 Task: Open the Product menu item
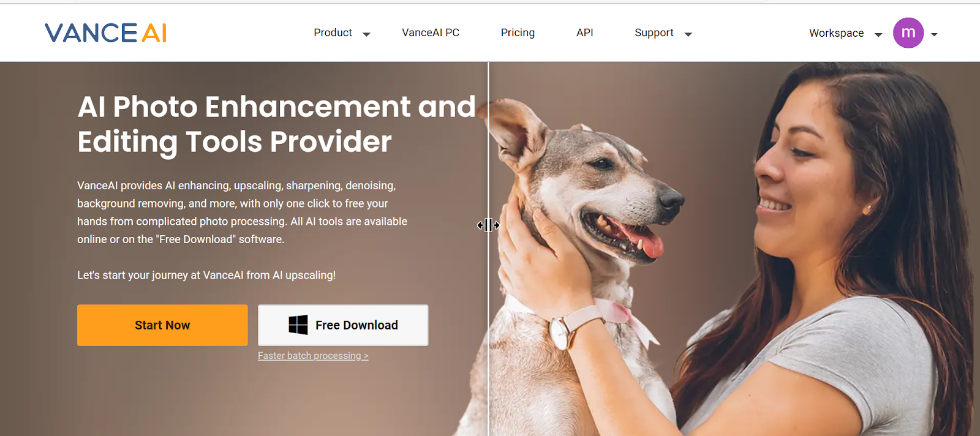click(x=333, y=32)
